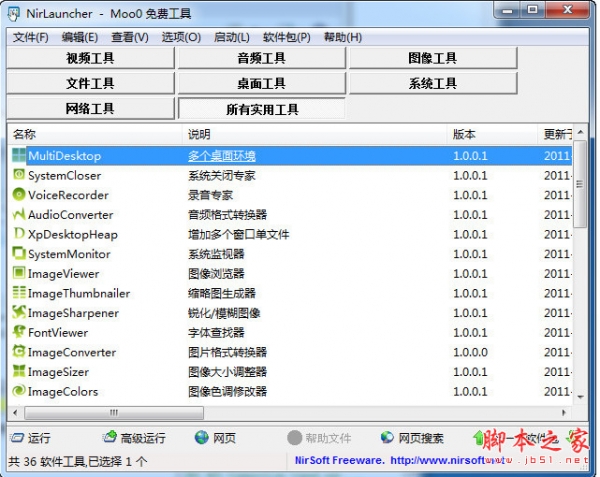Open the 文件(F) menu
600x477 pixels.
point(31,37)
